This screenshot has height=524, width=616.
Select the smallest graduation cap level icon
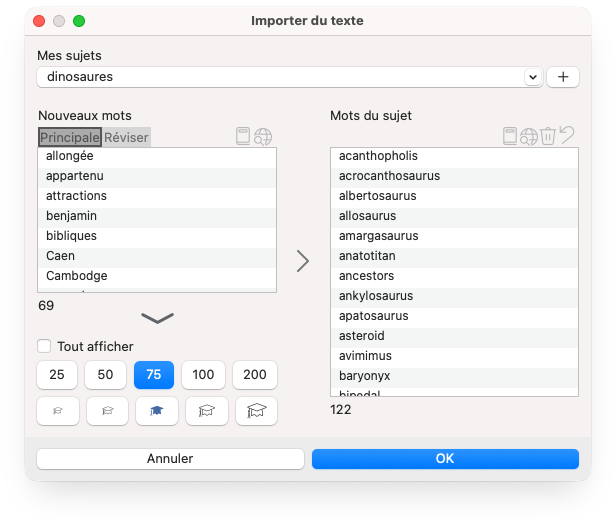[57, 411]
